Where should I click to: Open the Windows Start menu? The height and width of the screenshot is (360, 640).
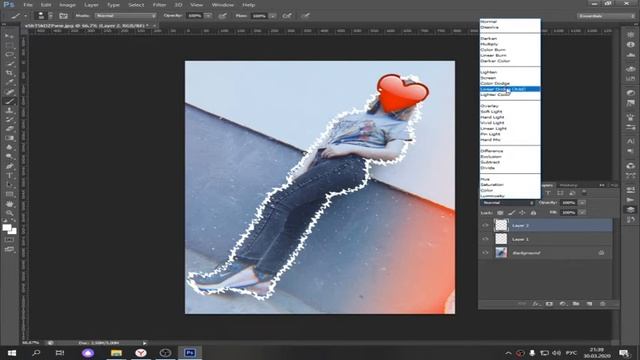tap(11, 353)
